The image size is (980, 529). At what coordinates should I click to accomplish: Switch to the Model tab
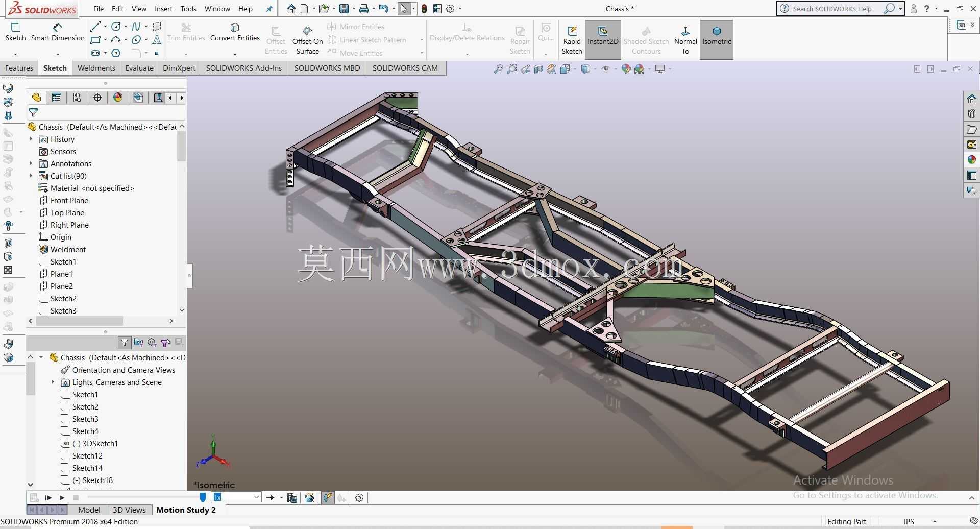(x=89, y=510)
